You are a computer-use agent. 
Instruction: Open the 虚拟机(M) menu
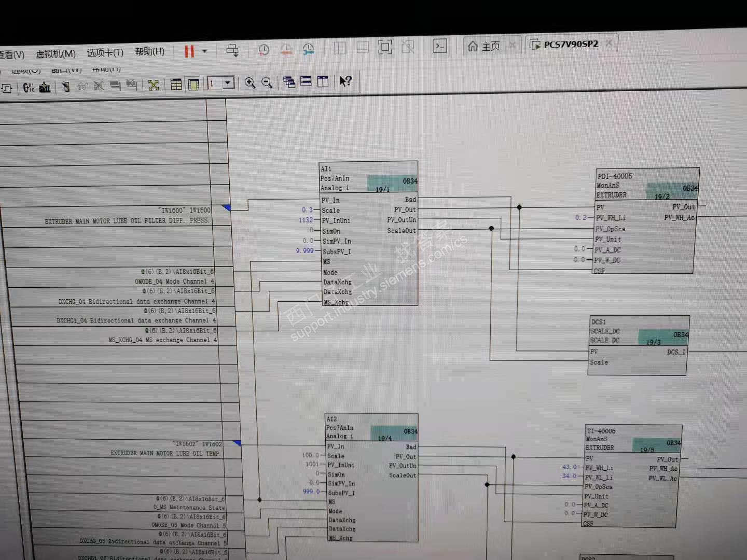tap(56, 53)
